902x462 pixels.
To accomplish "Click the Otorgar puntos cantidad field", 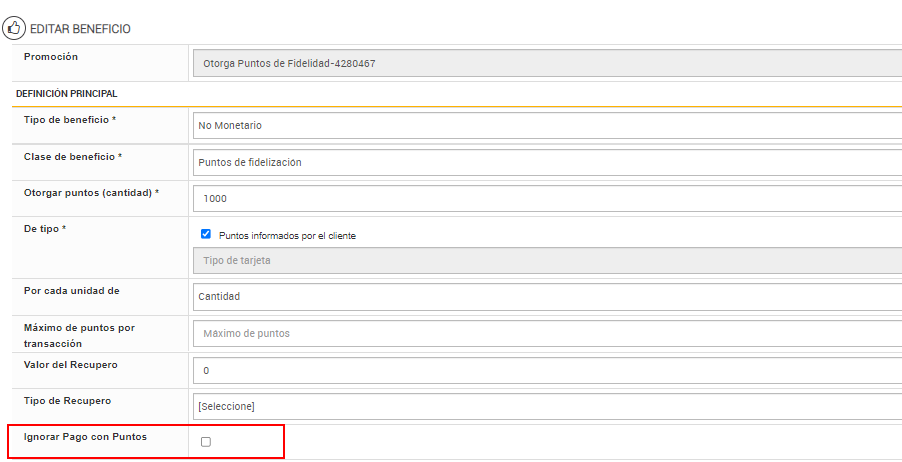I will click(x=547, y=198).
